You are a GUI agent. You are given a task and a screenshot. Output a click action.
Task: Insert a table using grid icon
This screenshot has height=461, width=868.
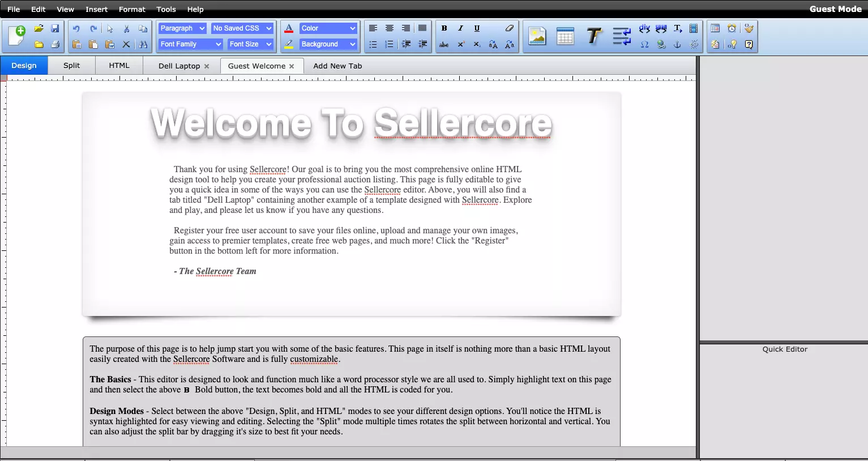565,36
